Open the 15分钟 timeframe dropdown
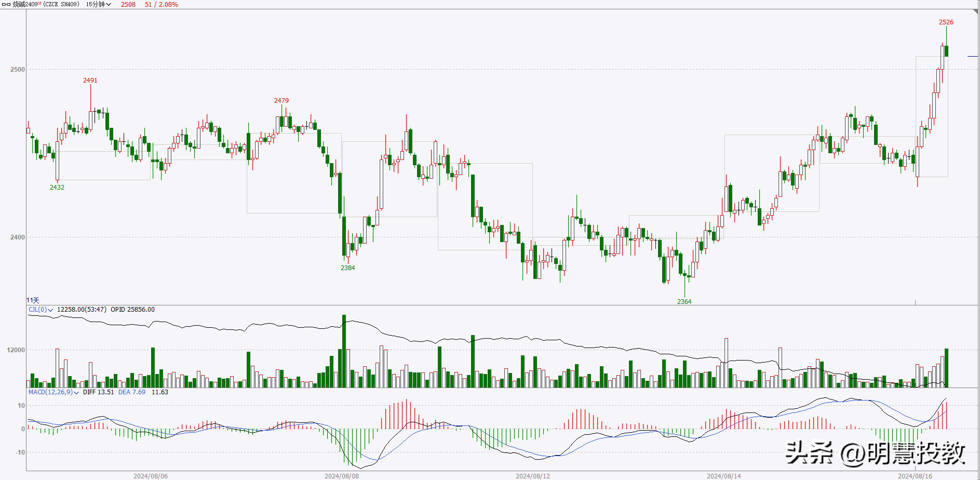 coord(99,4)
